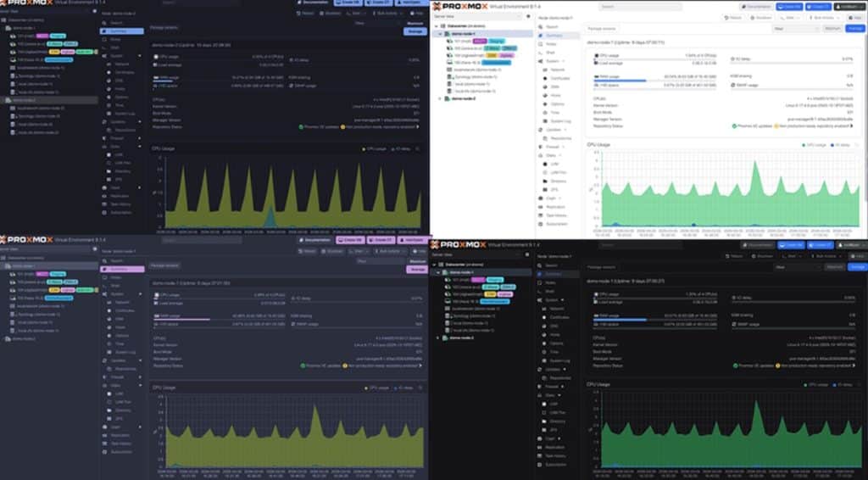Click the Notes icon in light-theme node menu
This screenshot has height=480, width=868.
(541, 44)
